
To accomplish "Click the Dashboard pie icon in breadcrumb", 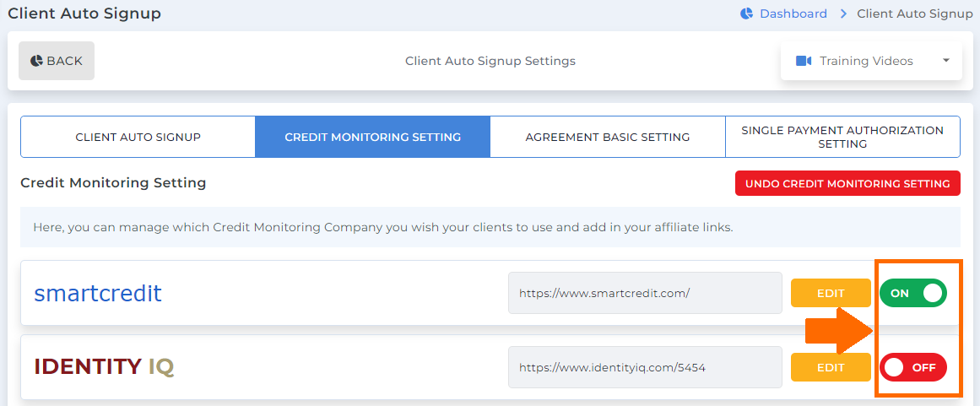I will click(746, 14).
